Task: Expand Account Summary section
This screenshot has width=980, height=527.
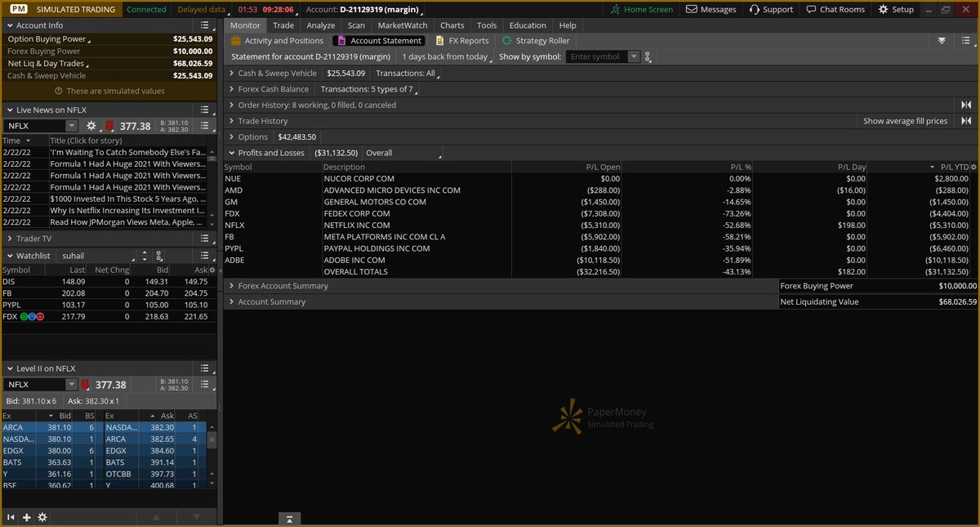Action: coord(232,301)
